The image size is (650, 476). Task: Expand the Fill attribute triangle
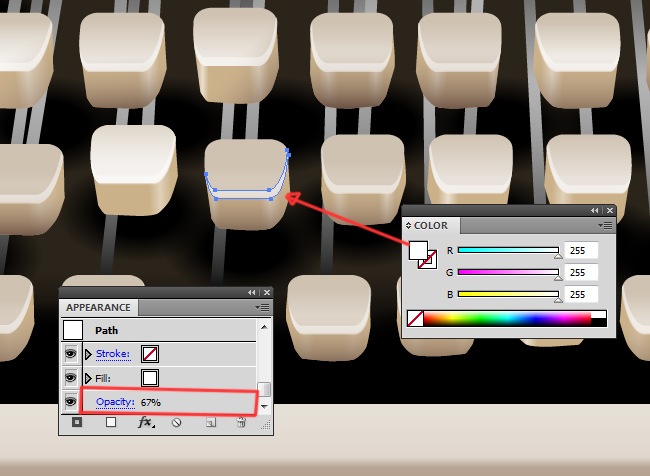(88, 378)
